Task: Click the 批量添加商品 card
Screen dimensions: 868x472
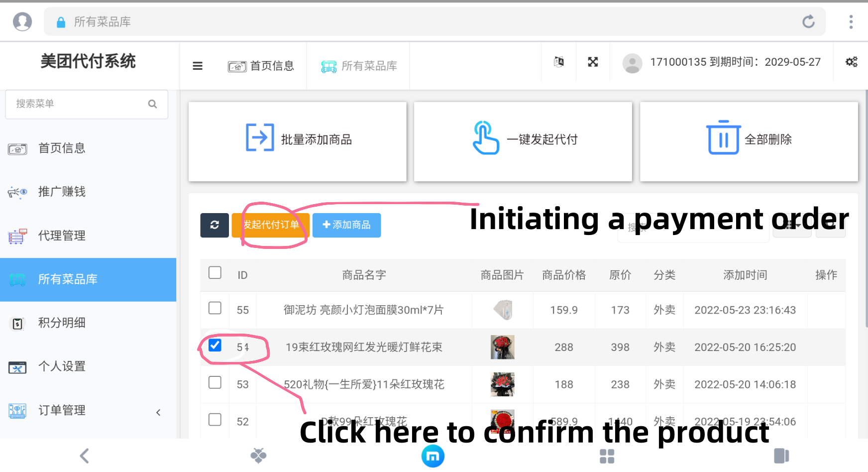Action: [298, 141]
